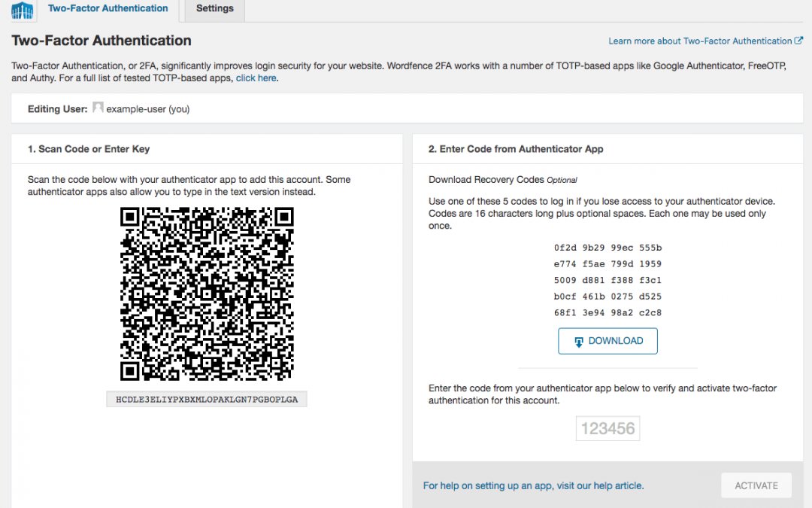
Task: Click recovery code 'e774 f5ae 799d 1959'
Action: (607, 264)
